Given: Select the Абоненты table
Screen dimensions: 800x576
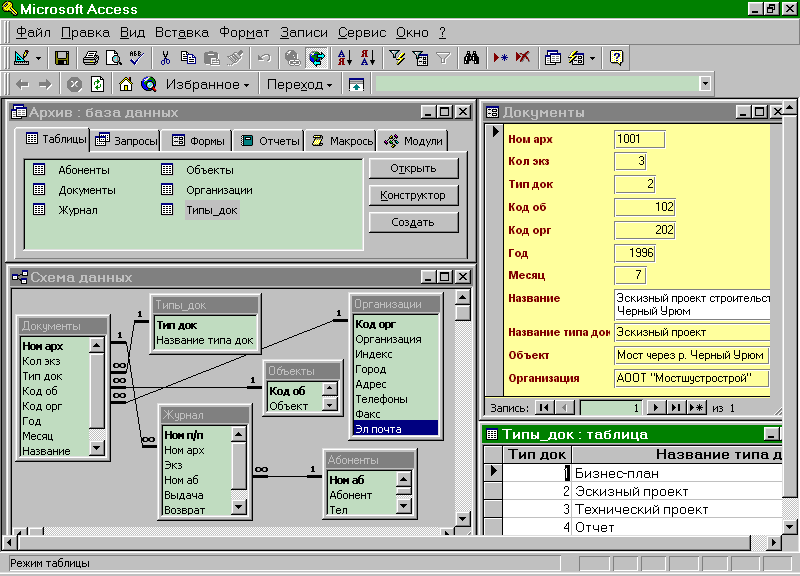Looking at the screenshot, I should (84, 170).
